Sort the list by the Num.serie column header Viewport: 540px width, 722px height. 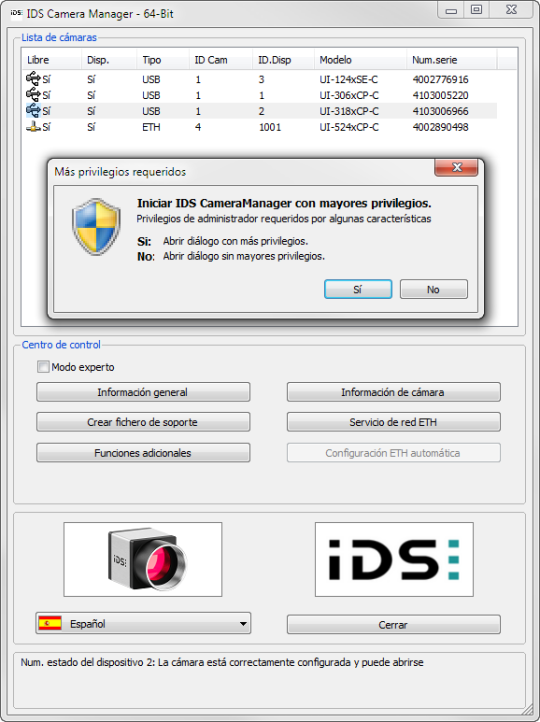(x=452, y=60)
